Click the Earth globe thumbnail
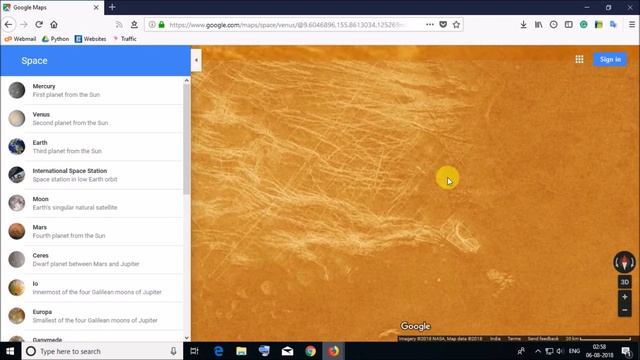This screenshot has width=640, height=360. coord(17,147)
